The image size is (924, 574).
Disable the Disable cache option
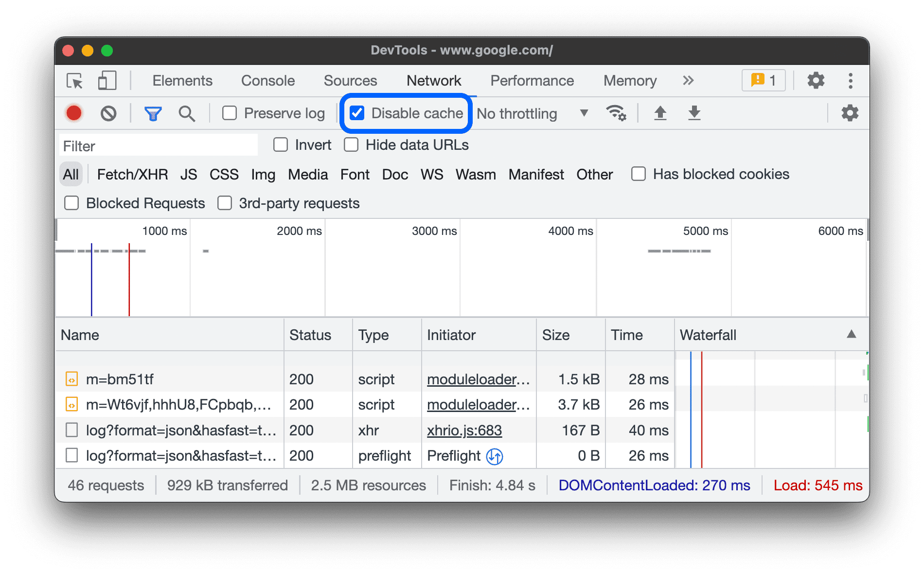coord(357,113)
